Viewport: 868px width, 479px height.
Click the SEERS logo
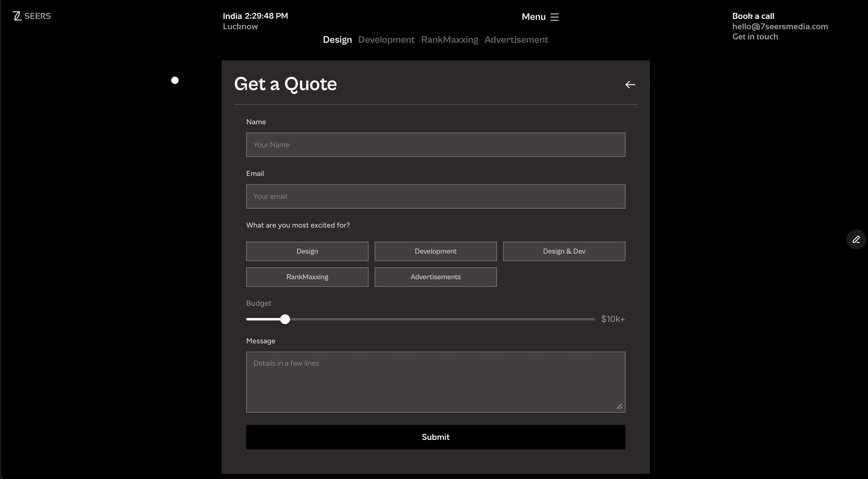tap(32, 16)
